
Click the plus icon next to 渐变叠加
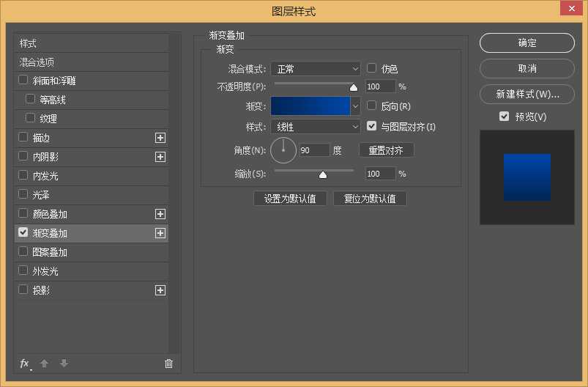(160, 233)
